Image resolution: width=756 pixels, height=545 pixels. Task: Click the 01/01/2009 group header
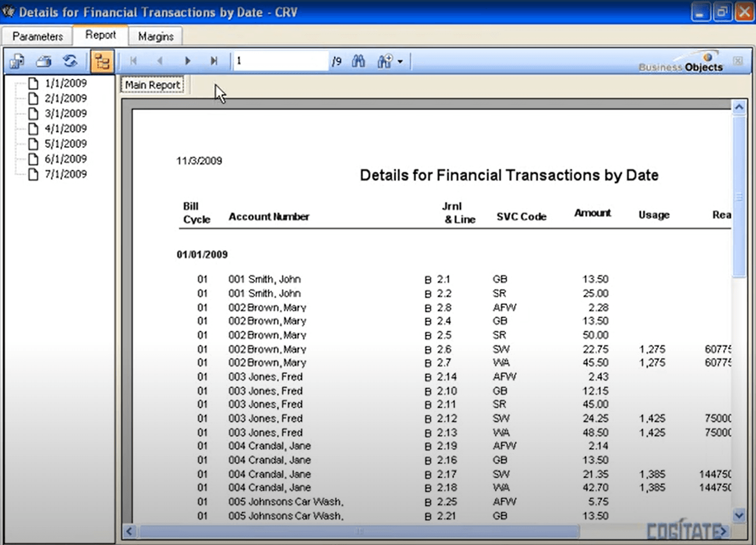[x=202, y=255]
